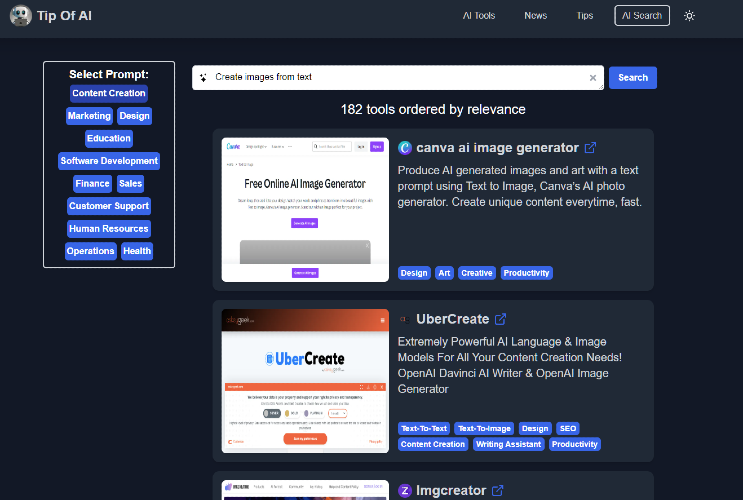Open AI Tools in the top navigation

[x=479, y=16]
